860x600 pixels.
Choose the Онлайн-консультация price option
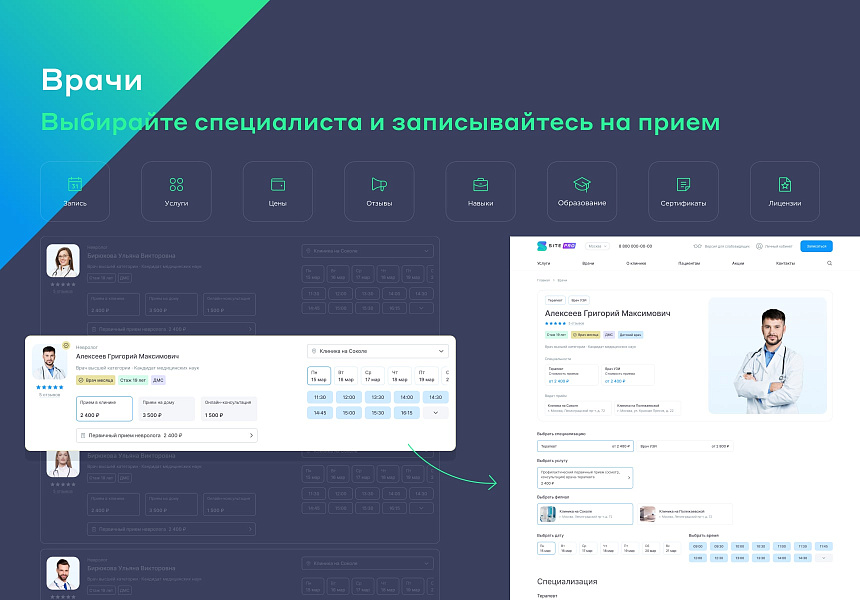(x=228, y=408)
